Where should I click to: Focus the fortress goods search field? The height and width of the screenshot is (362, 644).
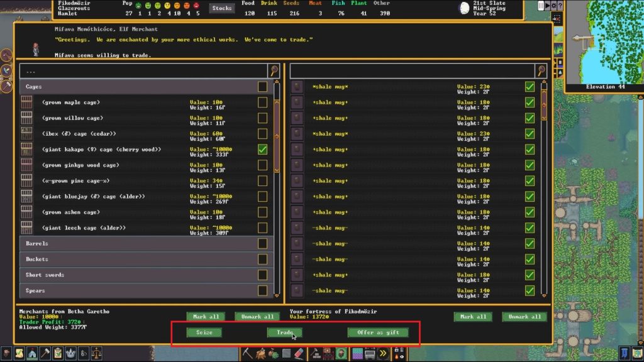point(413,71)
